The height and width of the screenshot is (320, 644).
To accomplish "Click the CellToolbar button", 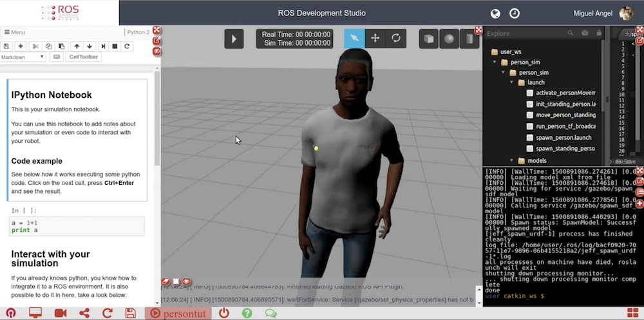I will (83, 57).
